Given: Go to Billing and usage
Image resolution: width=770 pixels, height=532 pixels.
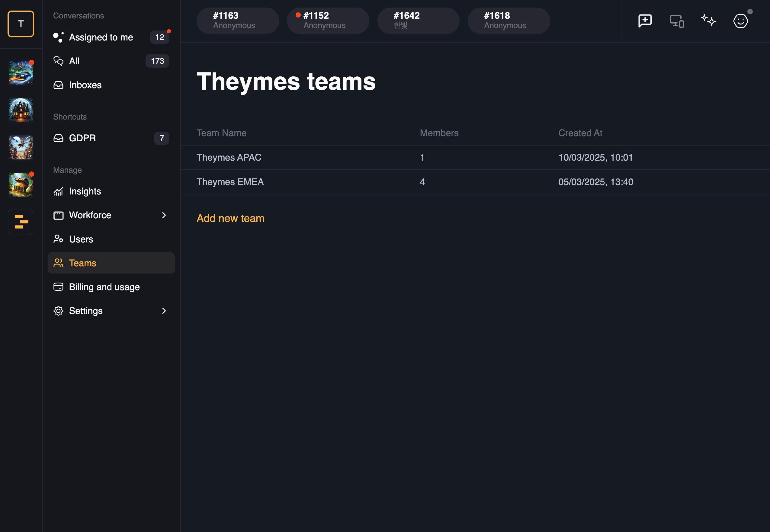Looking at the screenshot, I should [x=104, y=287].
